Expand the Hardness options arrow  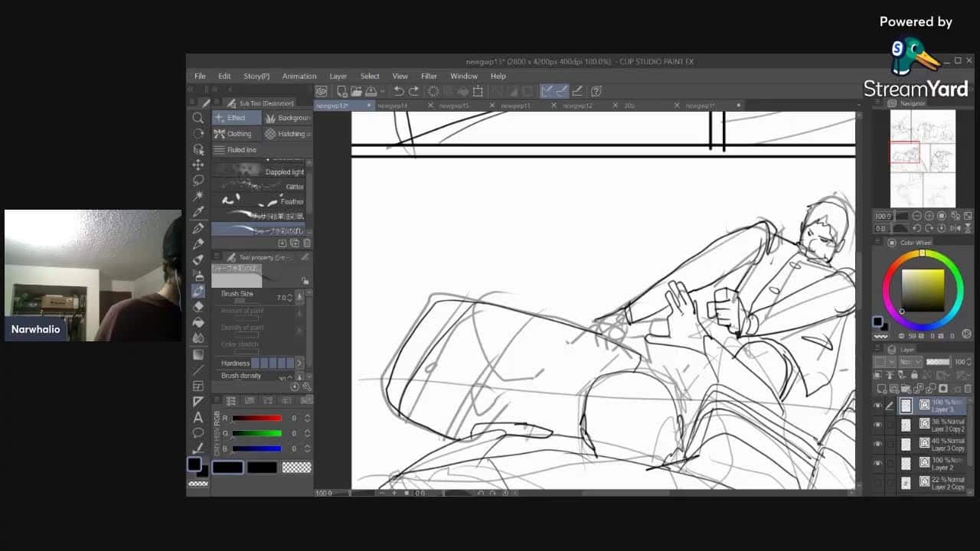coord(299,363)
